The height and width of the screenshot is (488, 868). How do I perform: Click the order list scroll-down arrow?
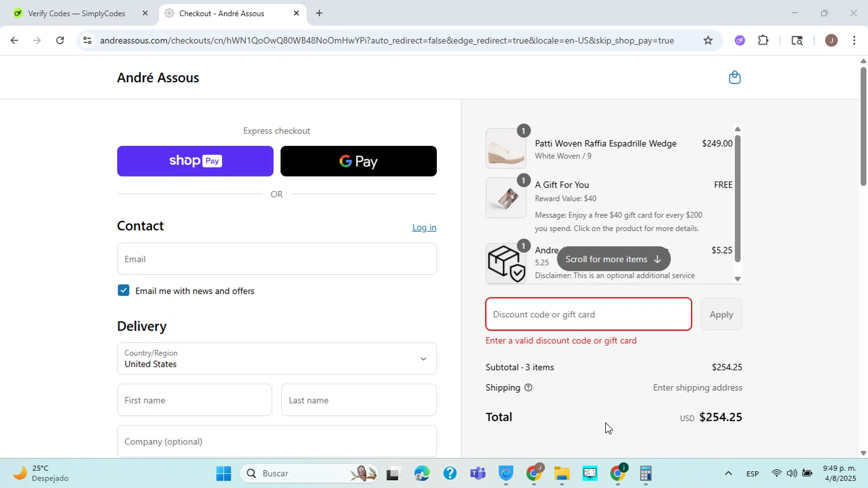(x=737, y=279)
